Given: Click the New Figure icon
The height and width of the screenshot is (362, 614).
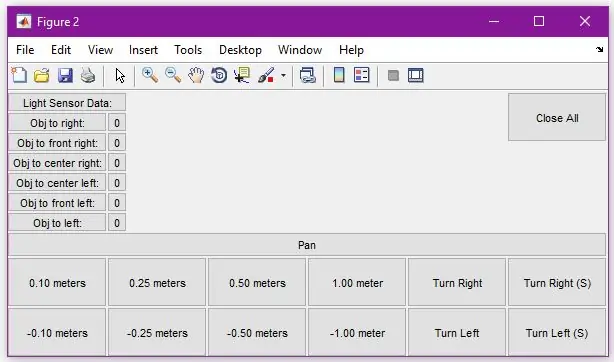Looking at the screenshot, I should point(19,75).
